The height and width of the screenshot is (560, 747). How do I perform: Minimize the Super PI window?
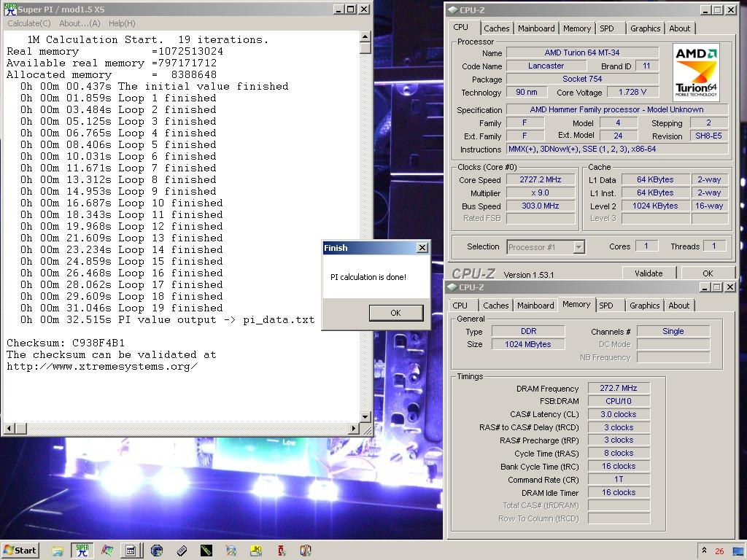click(x=338, y=9)
